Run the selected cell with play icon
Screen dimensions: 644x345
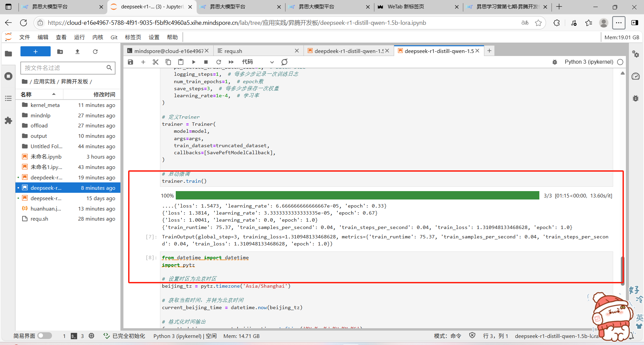click(x=194, y=62)
